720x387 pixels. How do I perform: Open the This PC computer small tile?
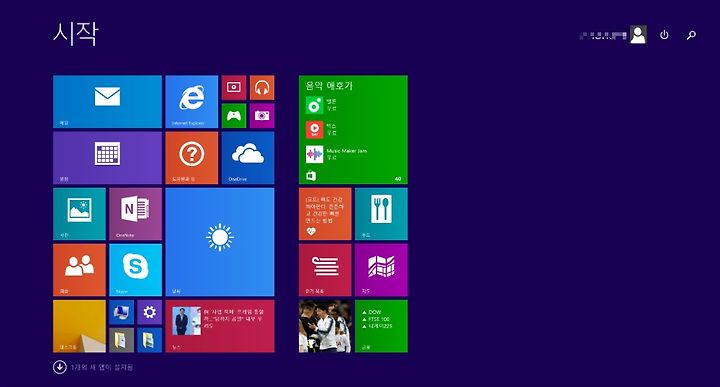[x=122, y=312]
